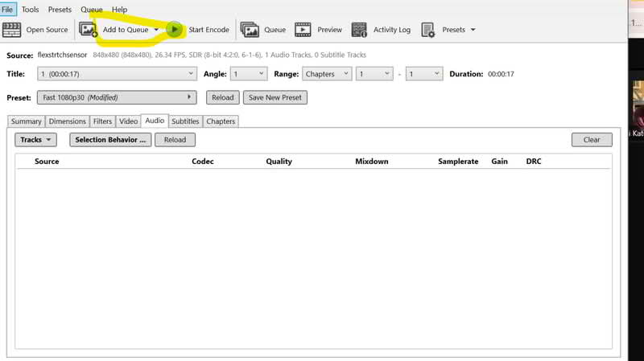Click the Presets toolbar icon

pos(428,30)
